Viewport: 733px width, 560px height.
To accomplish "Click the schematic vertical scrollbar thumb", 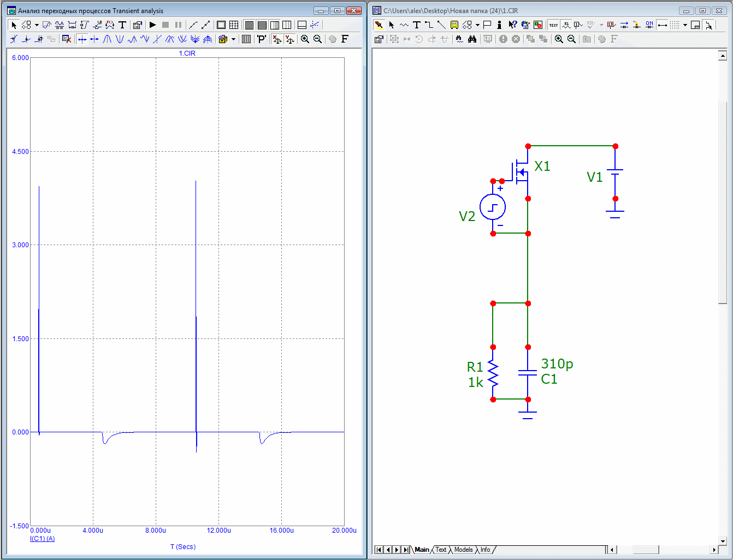I will point(723,202).
